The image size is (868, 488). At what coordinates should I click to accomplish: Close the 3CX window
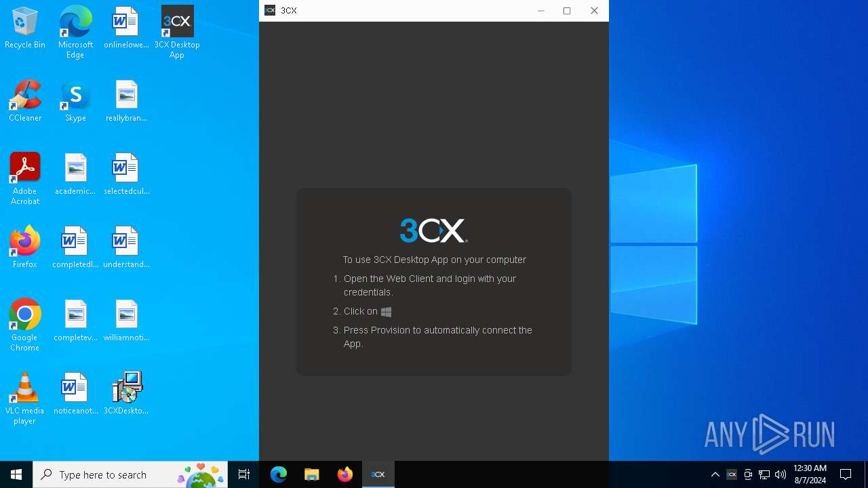click(x=594, y=10)
